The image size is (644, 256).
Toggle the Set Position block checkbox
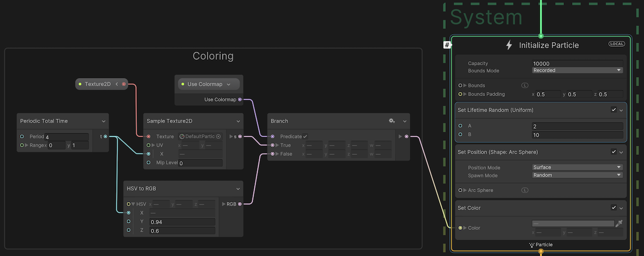[x=613, y=152]
